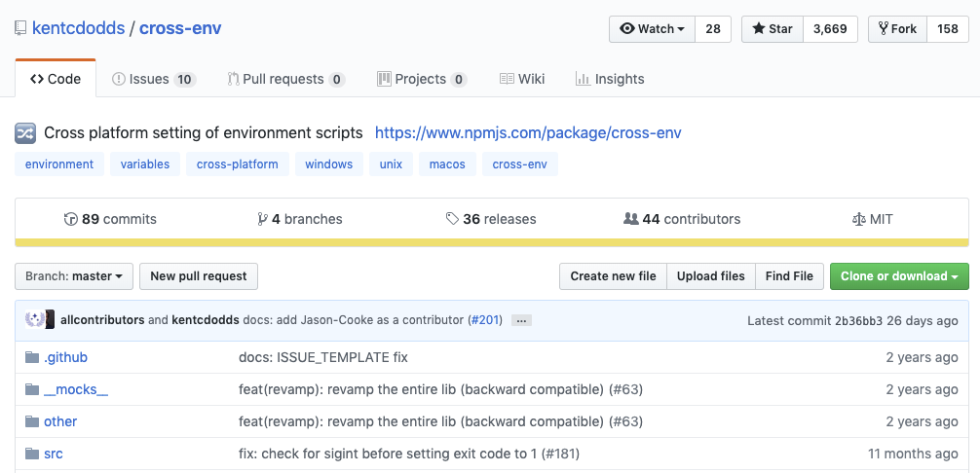Open the .github folder name
The height and width of the screenshot is (473, 980).
pos(65,357)
